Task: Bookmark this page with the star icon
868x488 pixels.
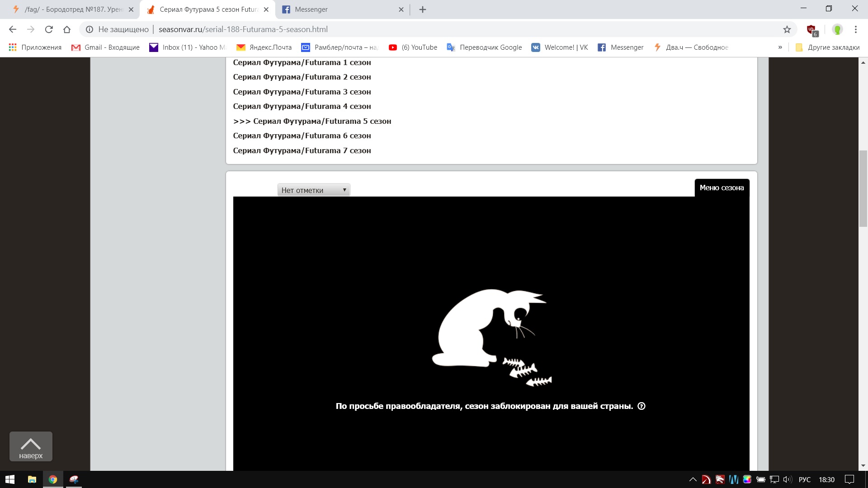Action: tap(787, 29)
